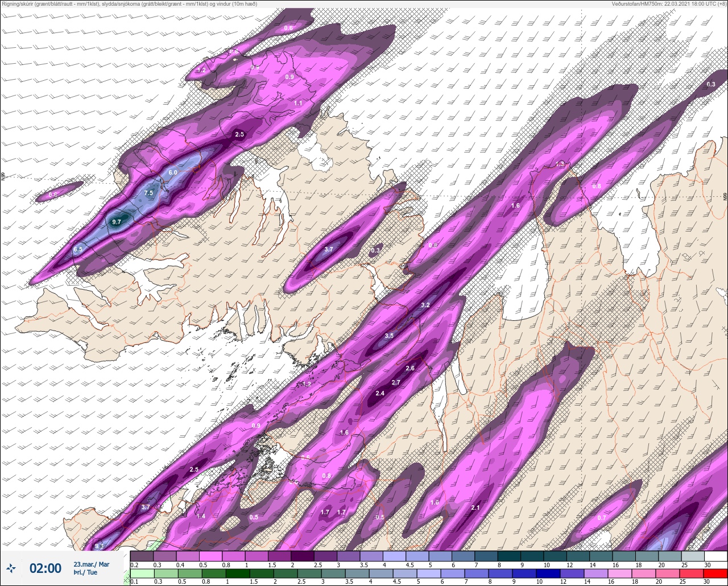Pick the bottom-row dark green swatch at 1
Image resolution: width=728 pixels, height=586 pixels.
click(x=238, y=573)
